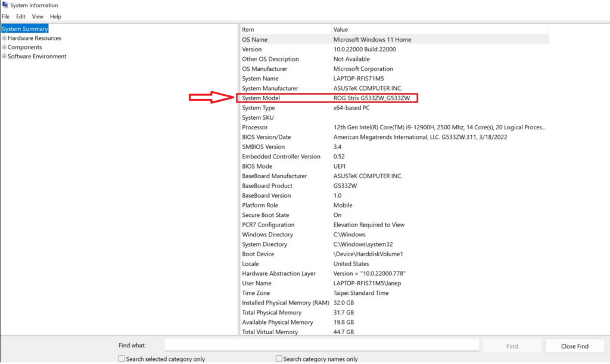Viewport: 610px width, 364px height.
Task: Click value LAPTOP-RFIS71M5 of System Name
Action: point(359,79)
